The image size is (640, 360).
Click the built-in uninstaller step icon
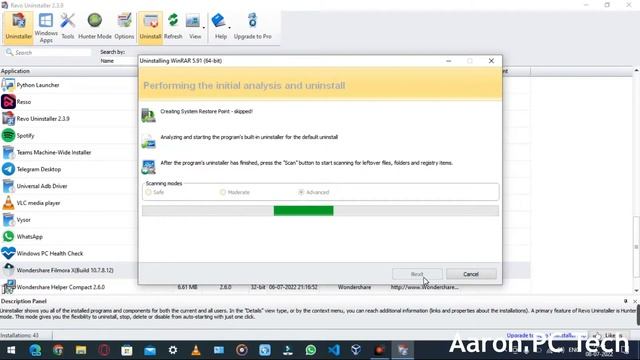click(149, 141)
